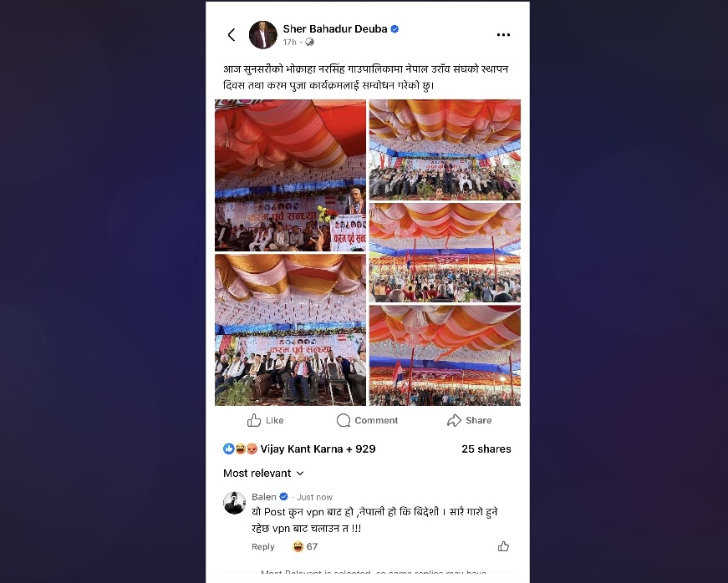Viewport: 728px width, 583px height.
Task: Go back using the left arrow
Action: pyautogui.click(x=232, y=35)
